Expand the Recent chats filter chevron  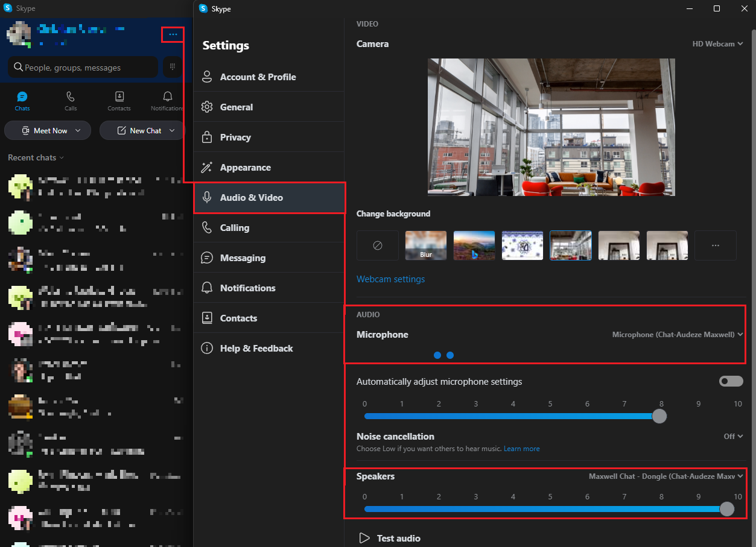[61, 158]
